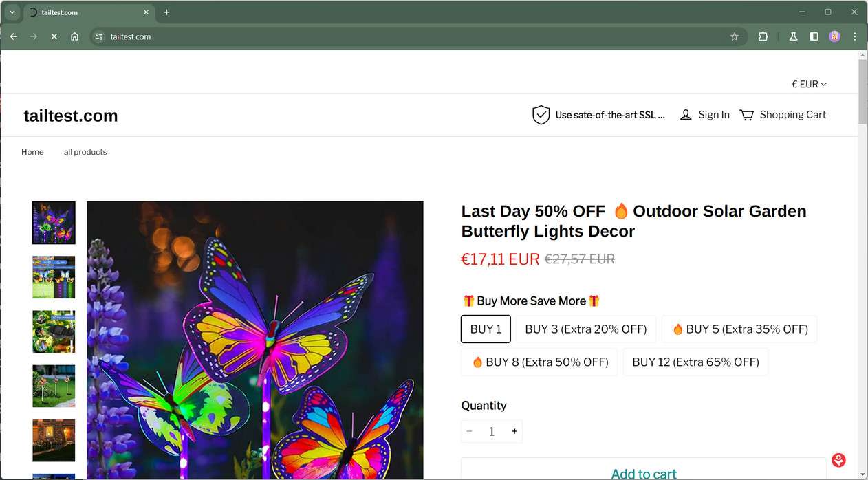Increase quantity with the plus button
The height and width of the screenshot is (480, 868).
(x=514, y=431)
